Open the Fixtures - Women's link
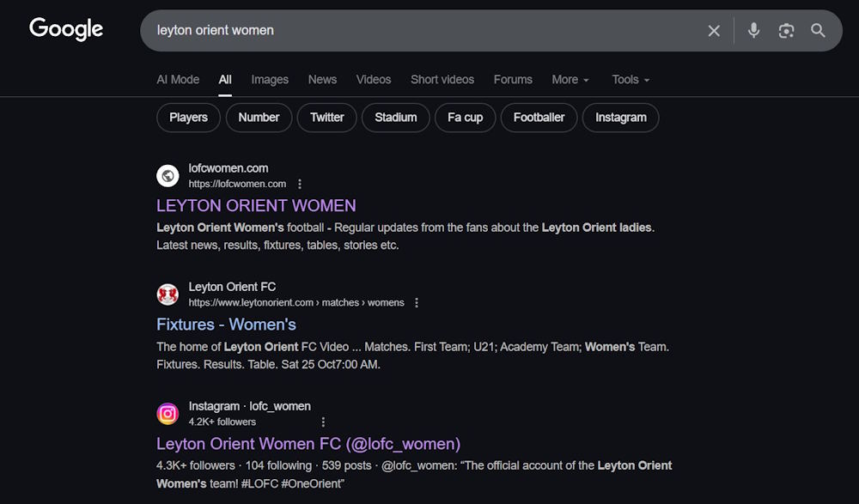Image resolution: width=859 pixels, height=504 pixels. (226, 325)
